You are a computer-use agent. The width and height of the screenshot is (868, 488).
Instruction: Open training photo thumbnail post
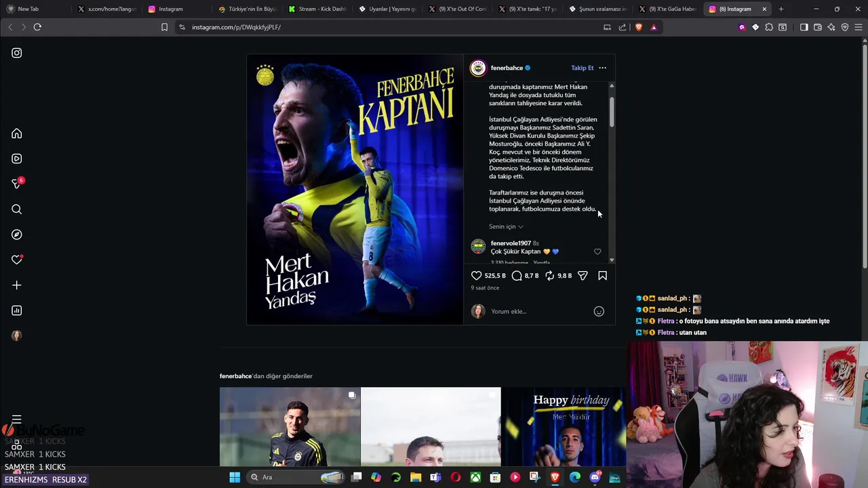290,427
